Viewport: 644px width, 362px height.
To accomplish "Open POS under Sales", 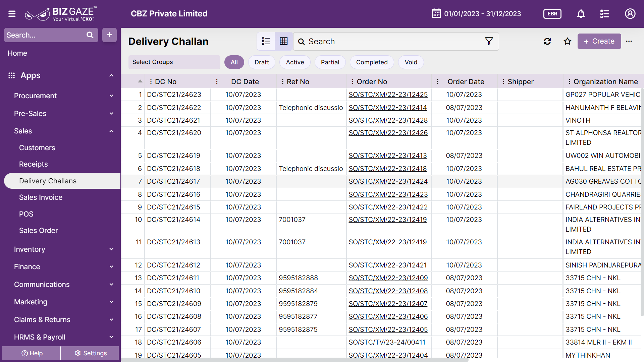I will click(x=26, y=214).
